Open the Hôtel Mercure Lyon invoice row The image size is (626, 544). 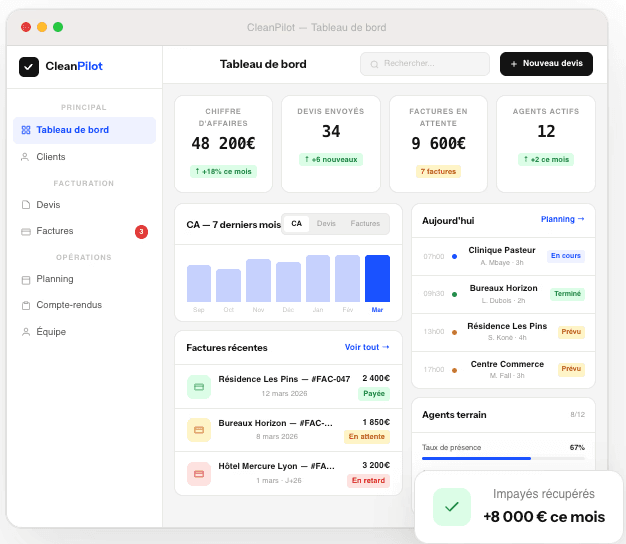288,473
